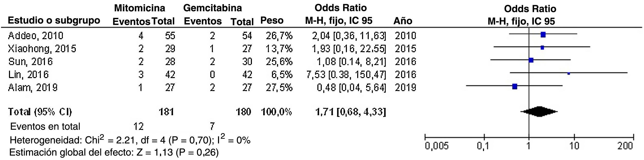
Task: Click the "Addeo, 2010" study label
Action: pyautogui.click(x=35, y=36)
